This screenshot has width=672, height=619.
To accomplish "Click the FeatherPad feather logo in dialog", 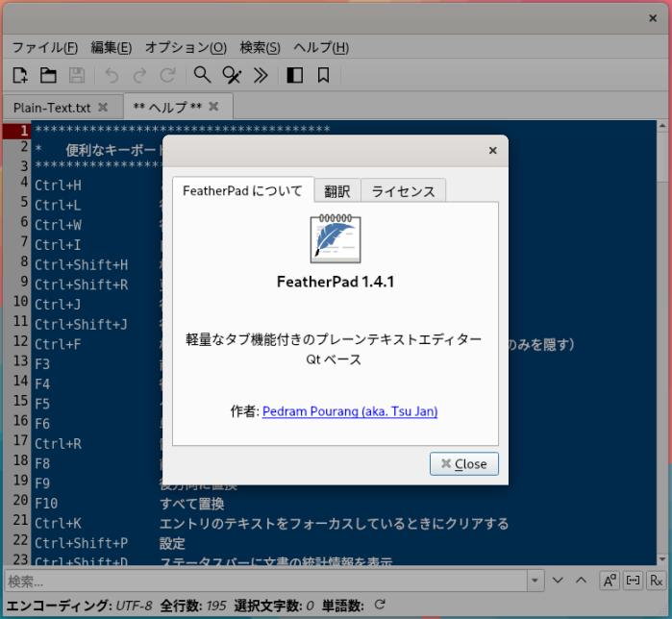I will tap(336, 238).
